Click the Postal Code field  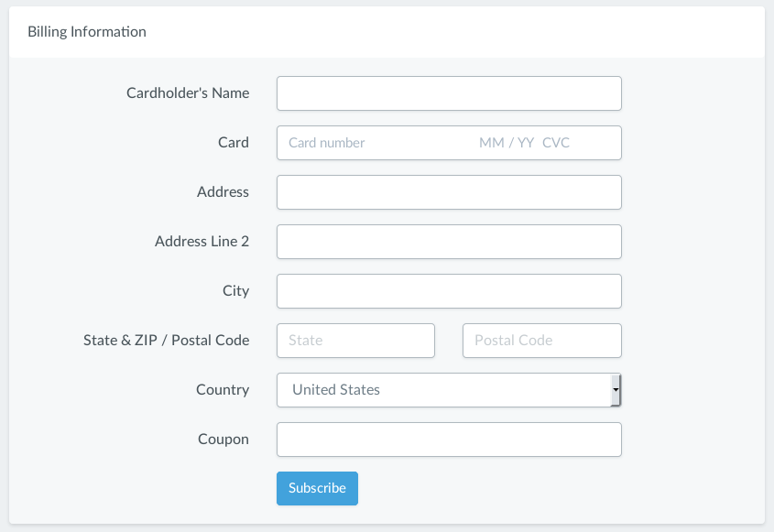(541, 341)
